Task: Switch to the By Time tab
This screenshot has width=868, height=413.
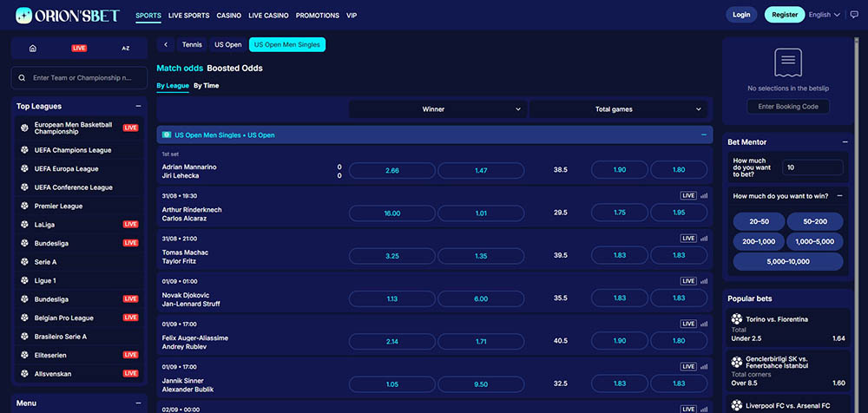Action: point(206,86)
